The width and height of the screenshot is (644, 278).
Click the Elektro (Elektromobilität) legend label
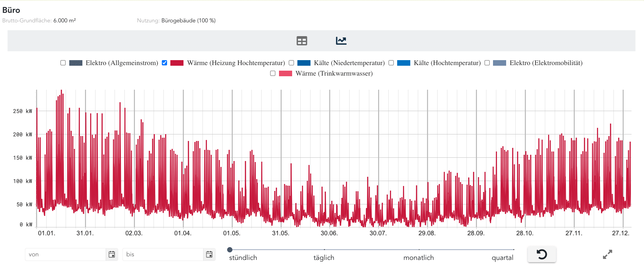[546, 63]
